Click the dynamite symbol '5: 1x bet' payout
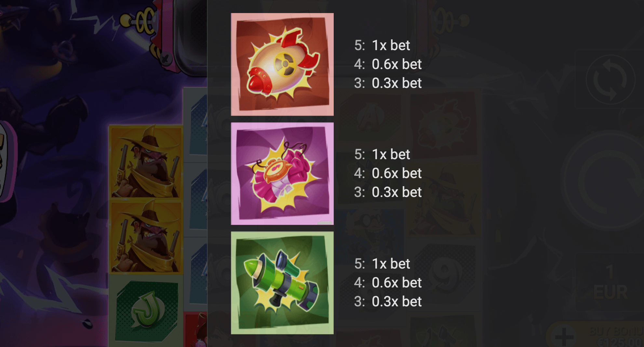 [382, 154]
